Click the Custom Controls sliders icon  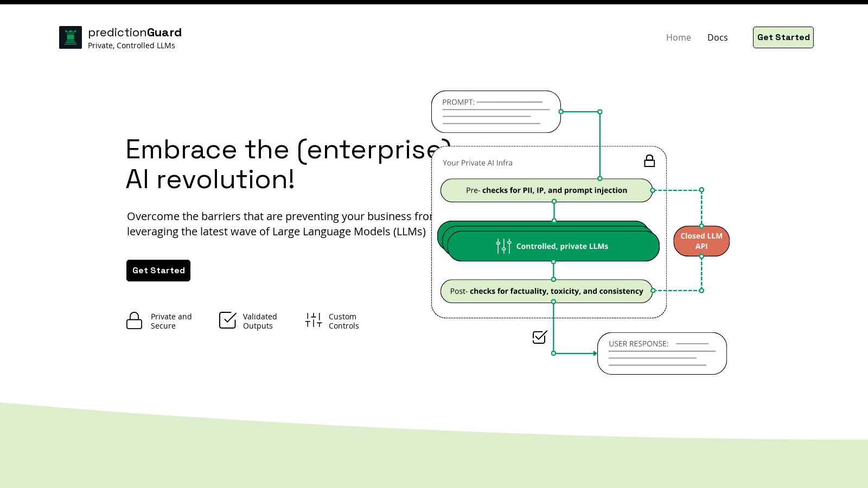(314, 320)
